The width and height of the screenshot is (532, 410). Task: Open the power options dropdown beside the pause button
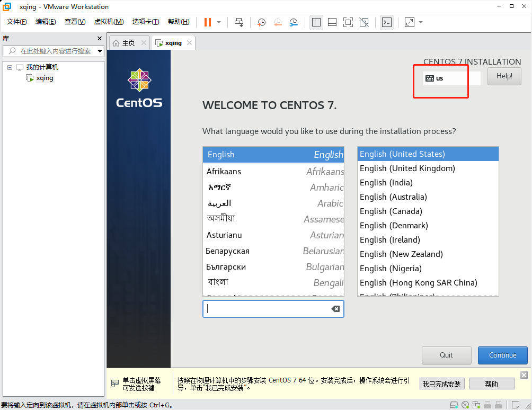click(x=219, y=22)
